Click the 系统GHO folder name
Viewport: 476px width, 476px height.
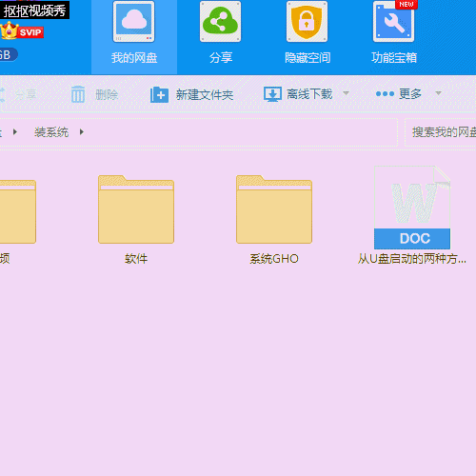274,259
